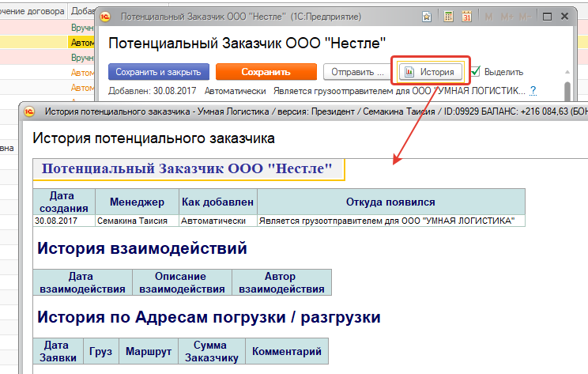Select 'Менеджер' column header
Image resolution: width=588 pixels, height=374 pixels.
[137, 202]
